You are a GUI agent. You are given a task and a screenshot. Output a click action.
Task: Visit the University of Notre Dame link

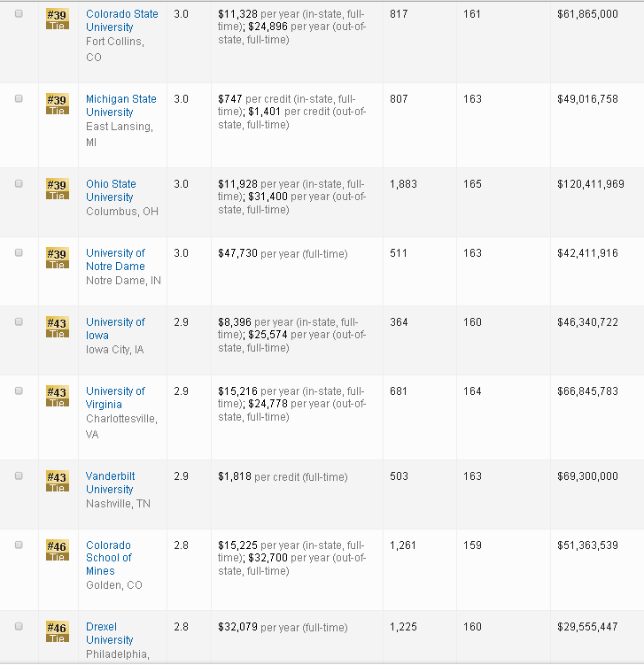[115, 259]
